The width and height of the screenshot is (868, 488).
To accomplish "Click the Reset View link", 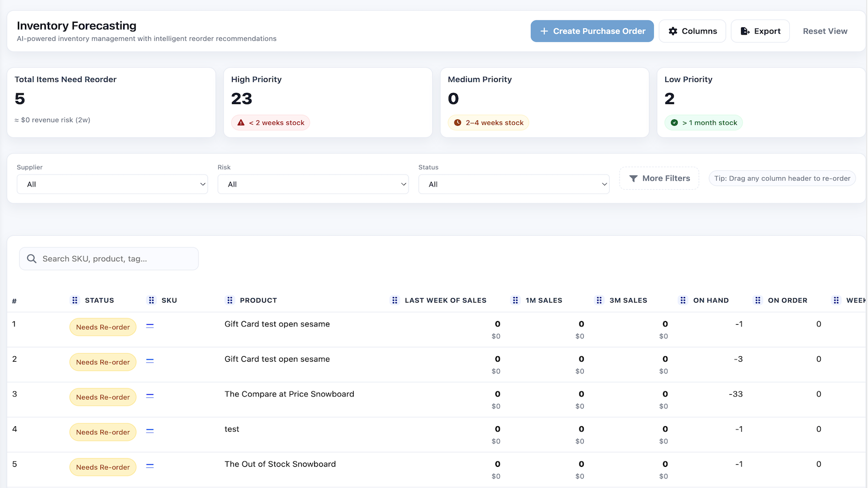I will tap(825, 31).
